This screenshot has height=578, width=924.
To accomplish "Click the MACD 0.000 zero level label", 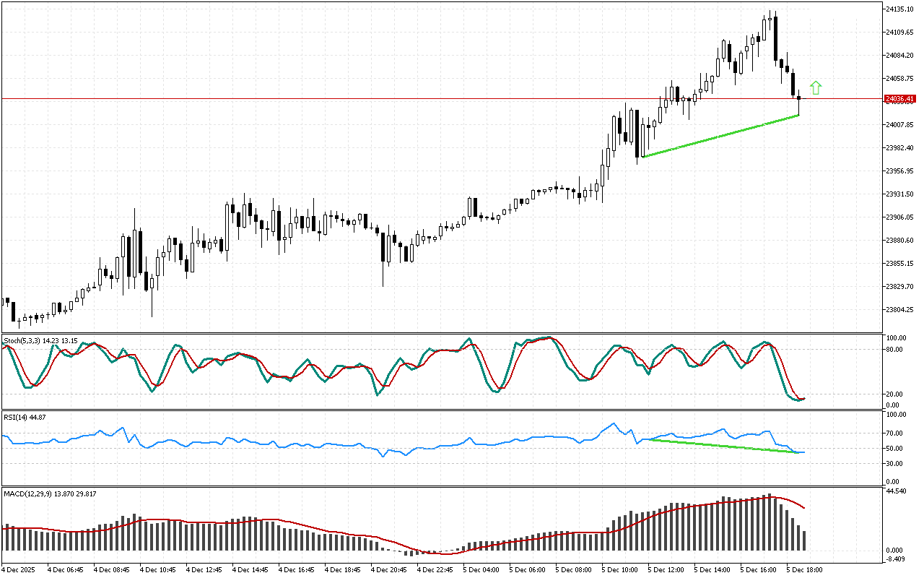I will tap(896, 550).
